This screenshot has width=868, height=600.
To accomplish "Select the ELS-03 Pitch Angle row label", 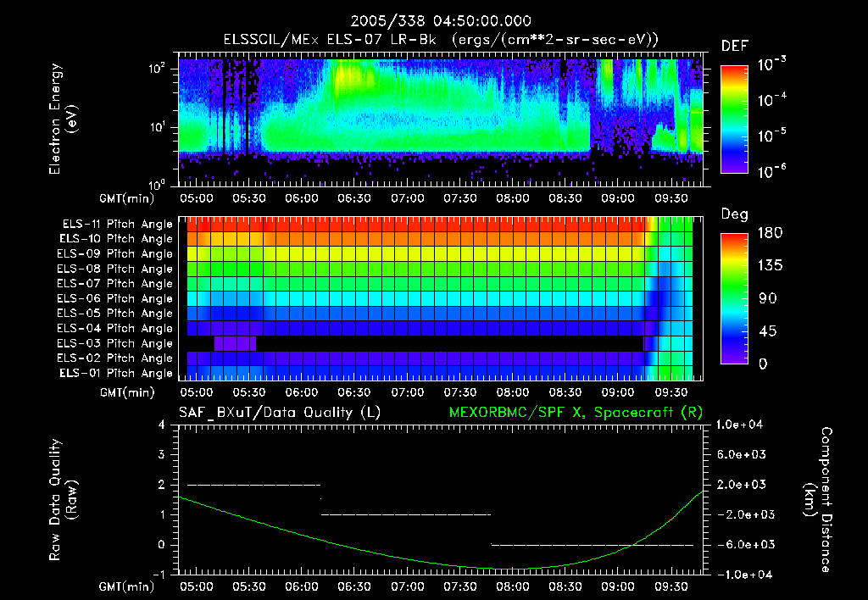I will [x=114, y=343].
